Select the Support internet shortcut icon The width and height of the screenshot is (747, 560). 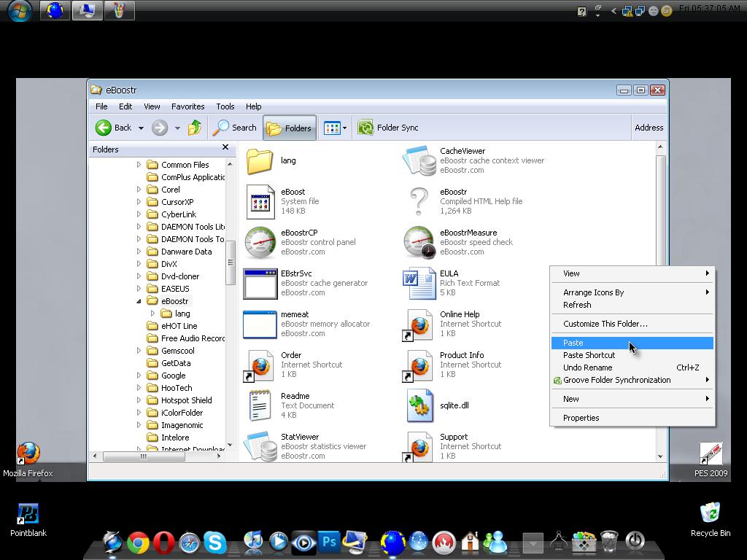tap(418, 446)
